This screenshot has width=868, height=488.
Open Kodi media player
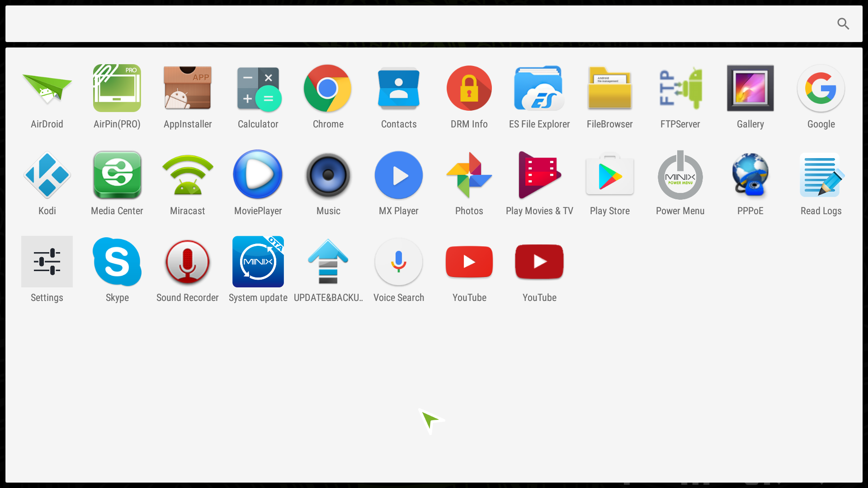(x=47, y=175)
